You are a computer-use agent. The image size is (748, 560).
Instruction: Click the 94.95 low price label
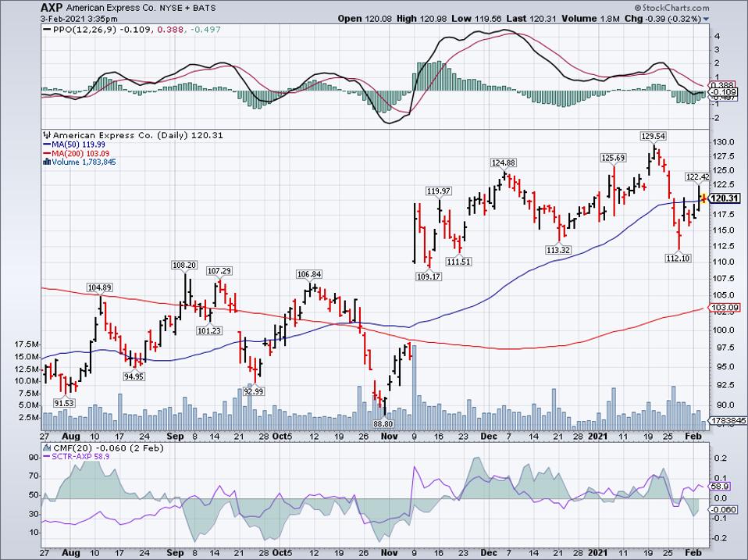click(x=134, y=376)
